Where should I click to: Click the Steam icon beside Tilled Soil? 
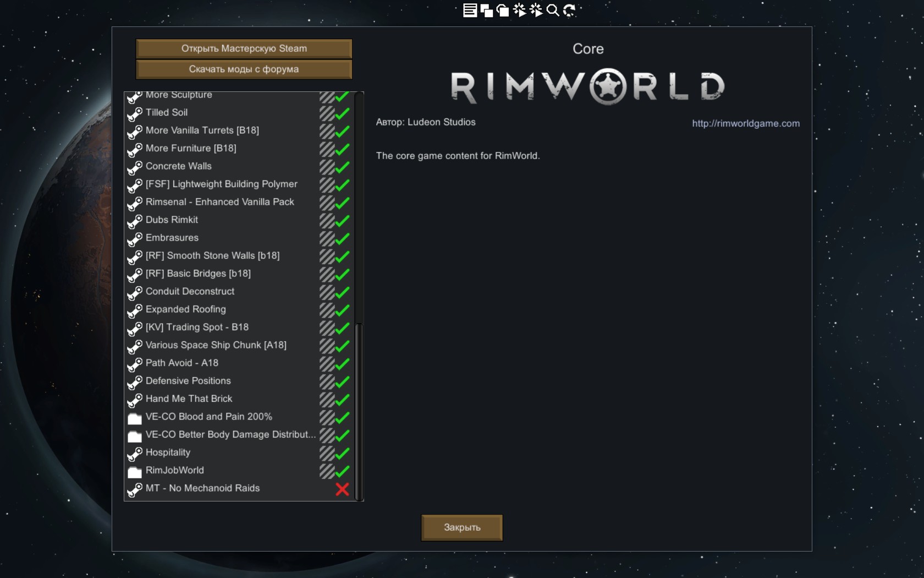click(x=135, y=113)
